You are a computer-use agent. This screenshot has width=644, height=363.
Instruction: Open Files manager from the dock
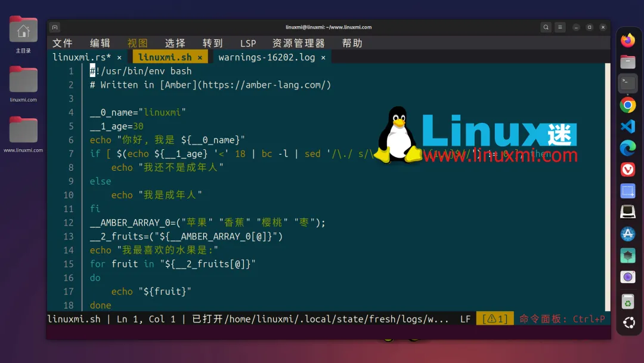coord(627,62)
